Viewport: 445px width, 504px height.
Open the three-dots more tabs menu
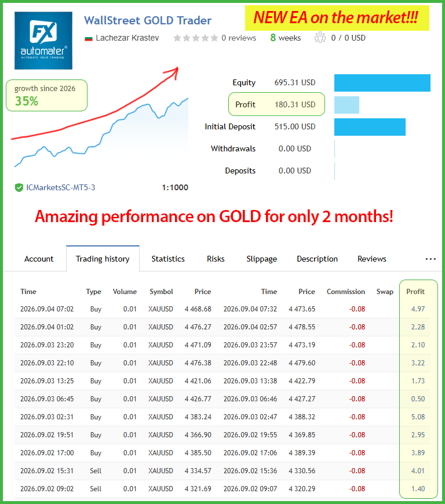[x=431, y=259]
